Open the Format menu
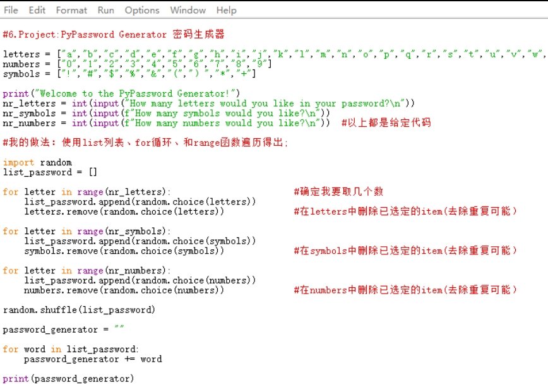Screen dimensions: 548x392 point(71,10)
